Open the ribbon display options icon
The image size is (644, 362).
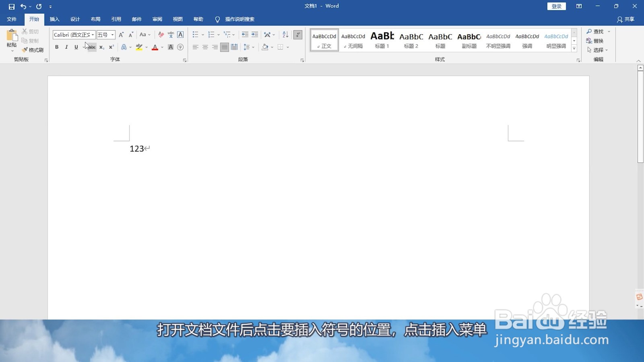pos(579,6)
